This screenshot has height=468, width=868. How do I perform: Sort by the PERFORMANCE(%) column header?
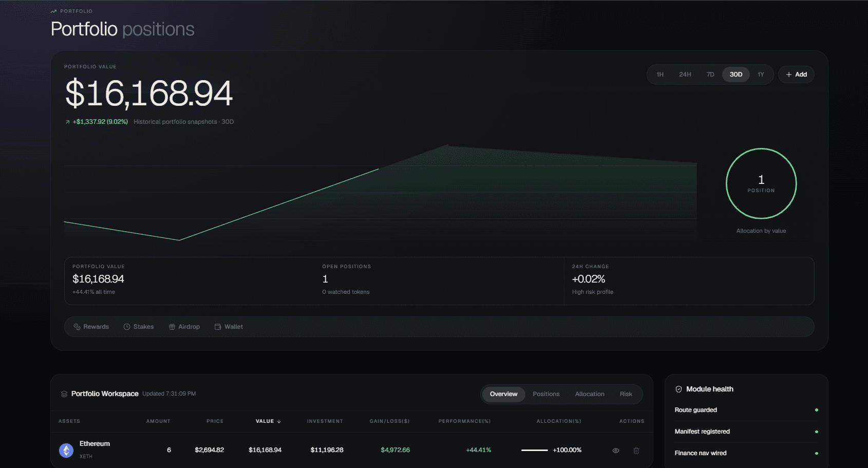click(465, 421)
